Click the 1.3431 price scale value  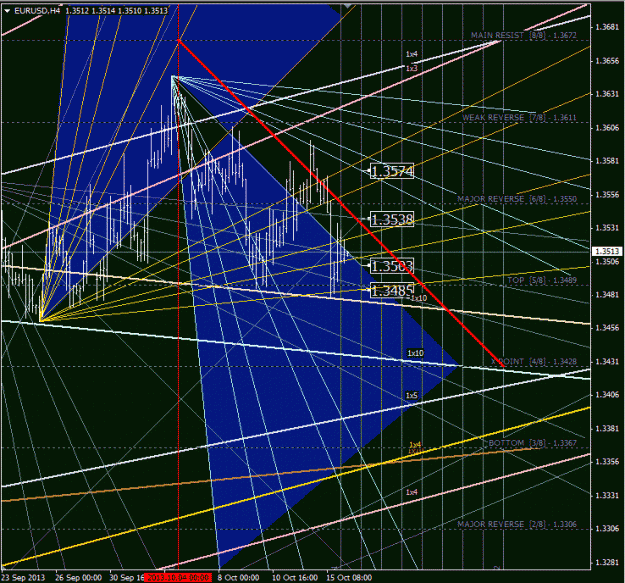click(x=607, y=361)
